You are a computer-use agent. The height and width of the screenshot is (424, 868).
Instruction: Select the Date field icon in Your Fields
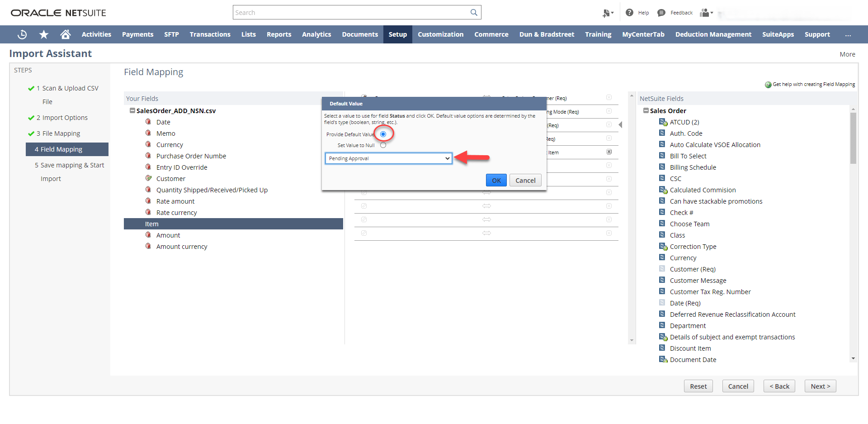pyautogui.click(x=148, y=122)
